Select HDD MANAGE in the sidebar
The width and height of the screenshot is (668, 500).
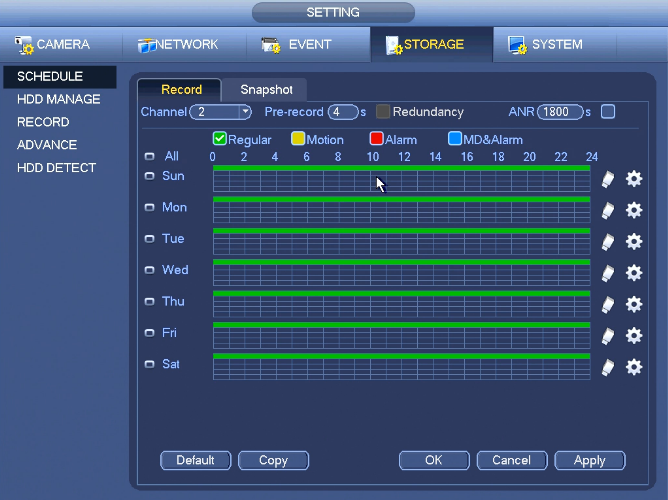point(58,99)
